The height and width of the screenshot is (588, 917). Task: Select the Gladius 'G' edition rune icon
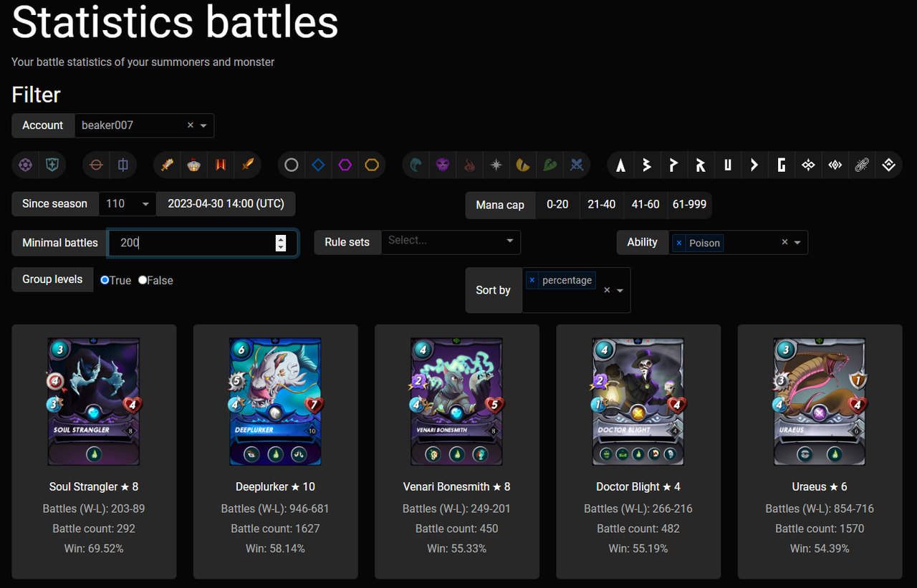782,165
